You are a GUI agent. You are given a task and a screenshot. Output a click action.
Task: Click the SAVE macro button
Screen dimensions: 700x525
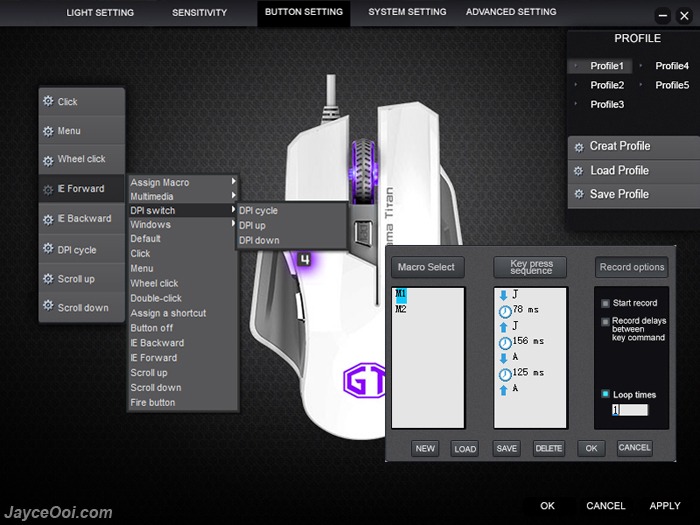click(x=507, y=449)
